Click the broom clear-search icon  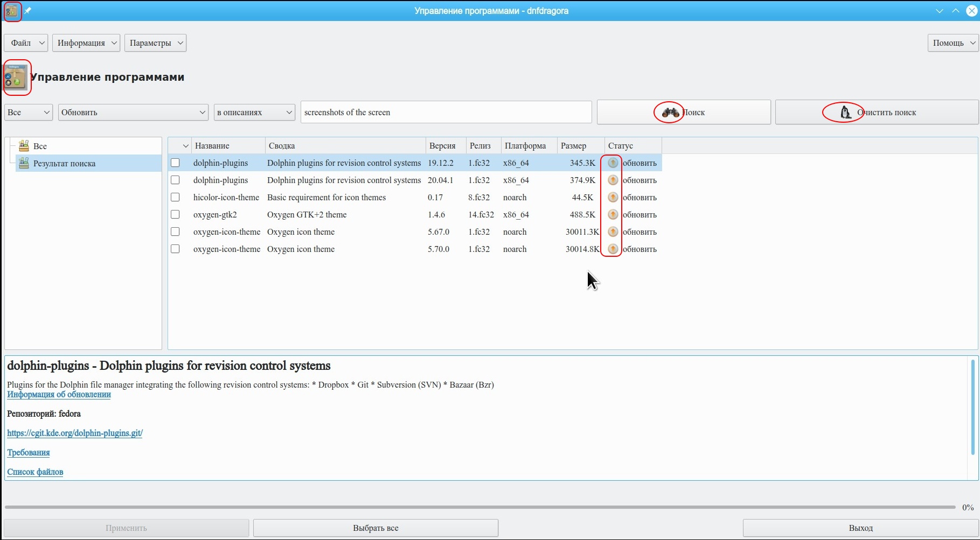click(846, 113)
